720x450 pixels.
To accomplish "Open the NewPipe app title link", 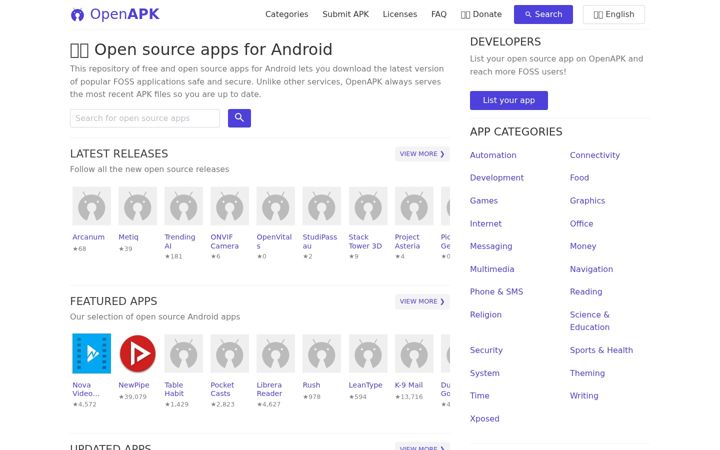I will tap(134, 385).
